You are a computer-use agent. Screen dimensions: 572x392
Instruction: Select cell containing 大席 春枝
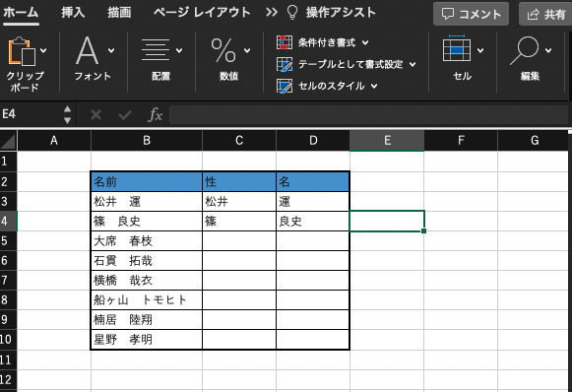(x=147, y=240)
